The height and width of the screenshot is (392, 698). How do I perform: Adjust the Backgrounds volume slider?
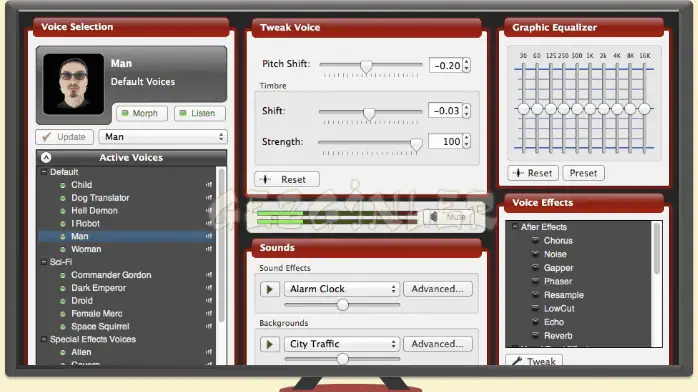342,359
